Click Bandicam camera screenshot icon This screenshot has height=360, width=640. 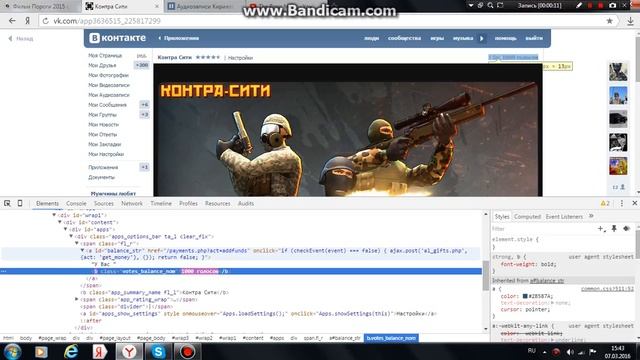612,5
